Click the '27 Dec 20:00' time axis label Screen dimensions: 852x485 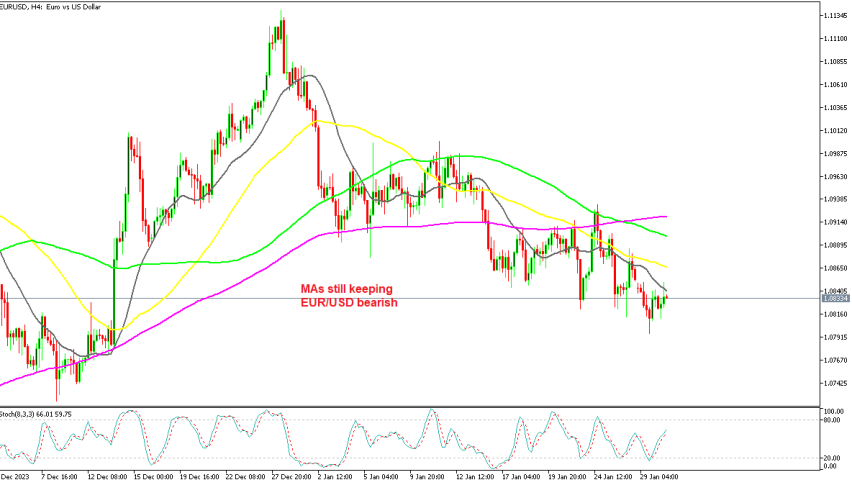point(292,477)
